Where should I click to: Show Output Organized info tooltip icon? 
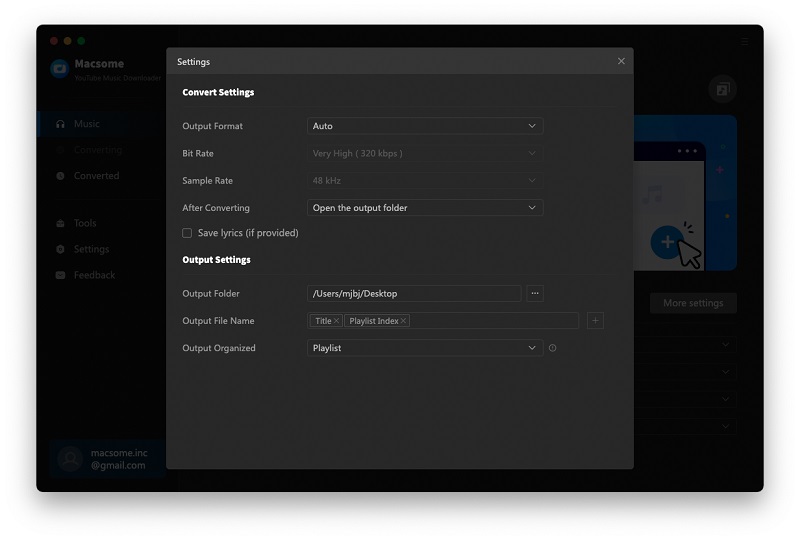click(x=553, y=348)
